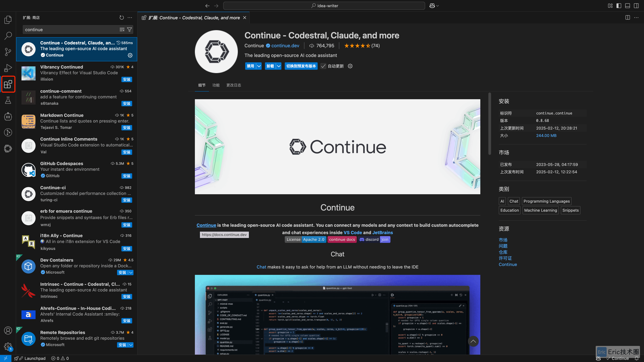Click the 卸载 uninstall button
Screen dimensions: 644x362
(x=270, y=66)
